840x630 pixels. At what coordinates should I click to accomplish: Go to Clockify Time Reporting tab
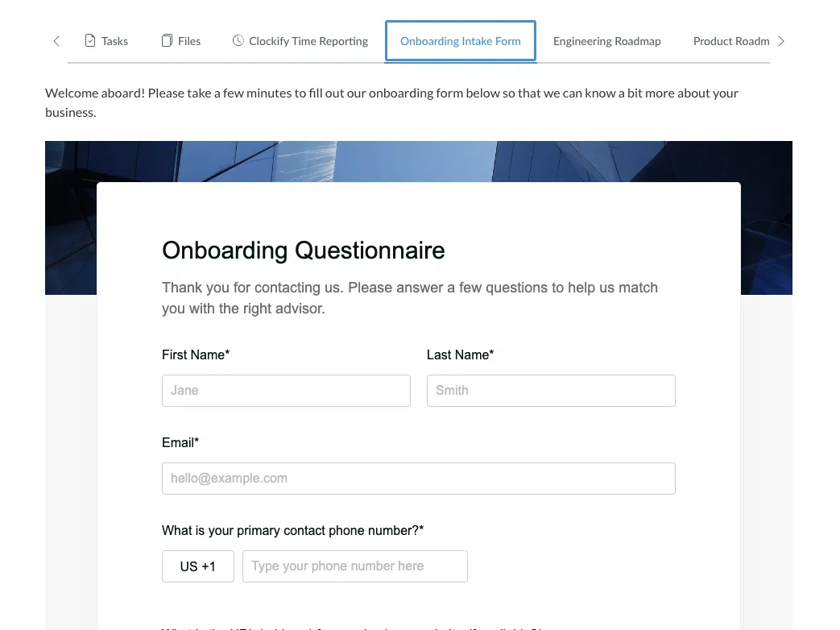308,41
